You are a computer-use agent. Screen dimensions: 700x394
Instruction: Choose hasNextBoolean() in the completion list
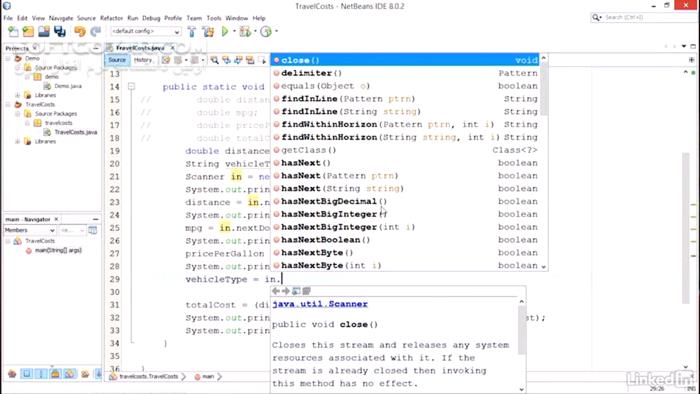[405, 240]
